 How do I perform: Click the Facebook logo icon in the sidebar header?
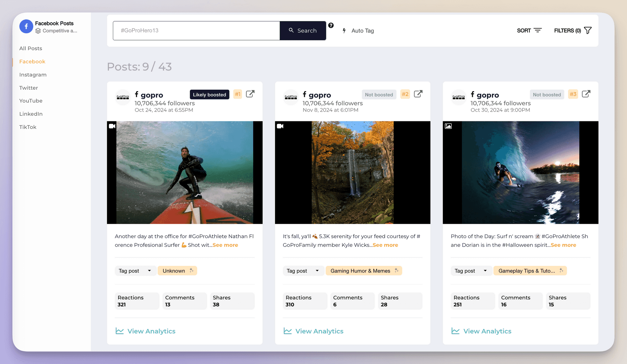point(26,26)
